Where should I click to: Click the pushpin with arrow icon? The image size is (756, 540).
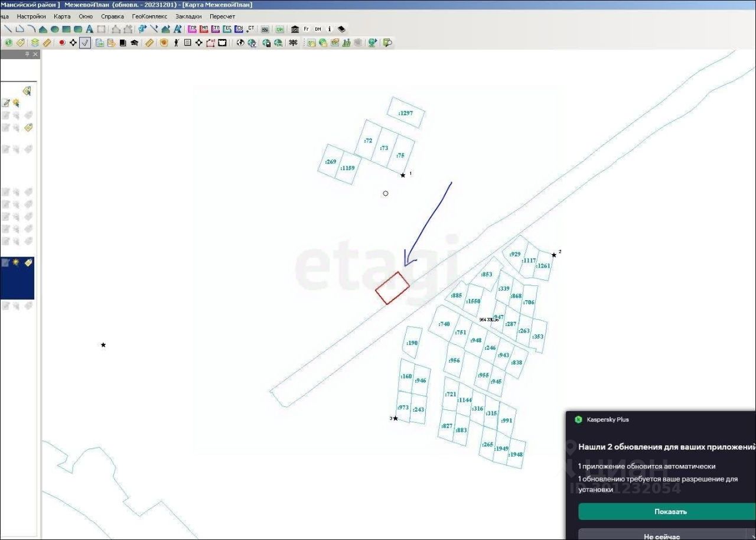coord(142,28)
